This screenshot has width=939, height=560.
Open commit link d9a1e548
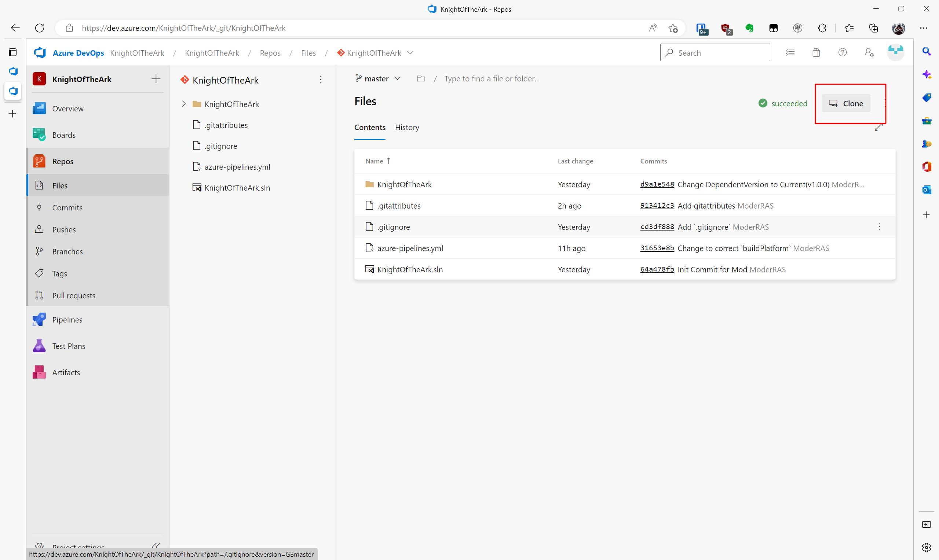657,184
